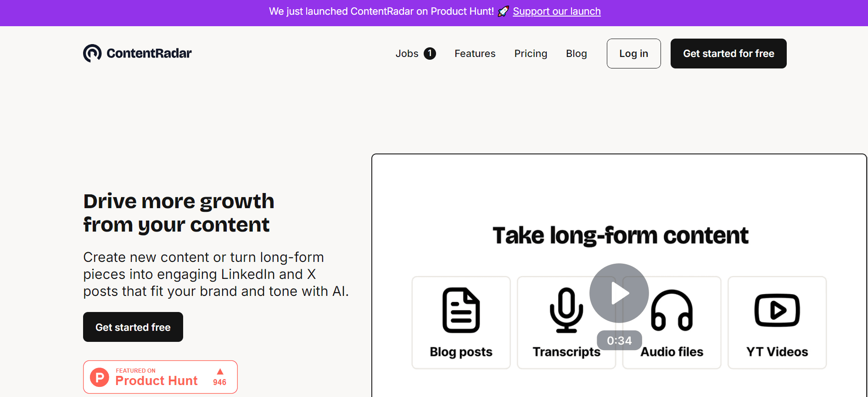Open the Features menu item
Viewport: 868px width, 397px height.
[475, 53]
